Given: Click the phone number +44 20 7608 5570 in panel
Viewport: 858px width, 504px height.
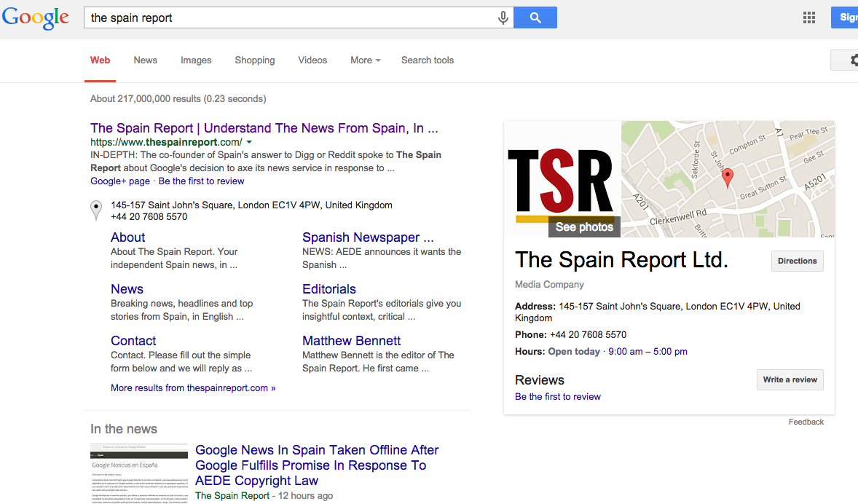Looking at the screenshot, I should (x=589, y=334).
